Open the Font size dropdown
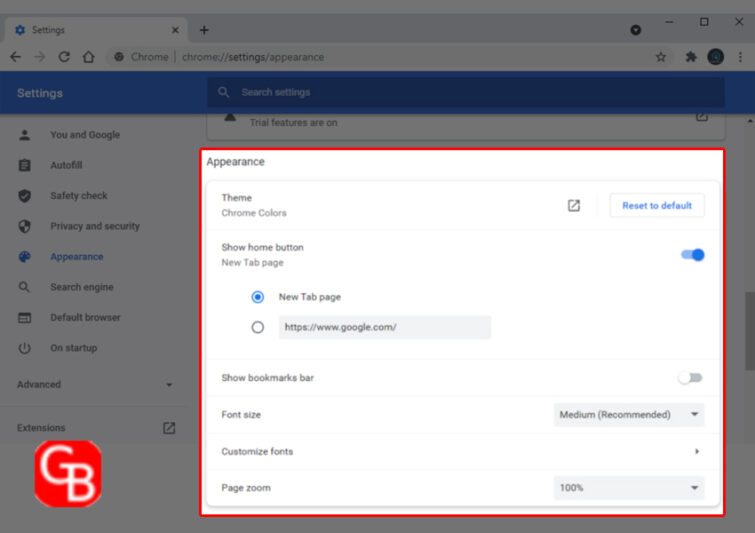This screenshot has width=755, height=533. point(629,415)
